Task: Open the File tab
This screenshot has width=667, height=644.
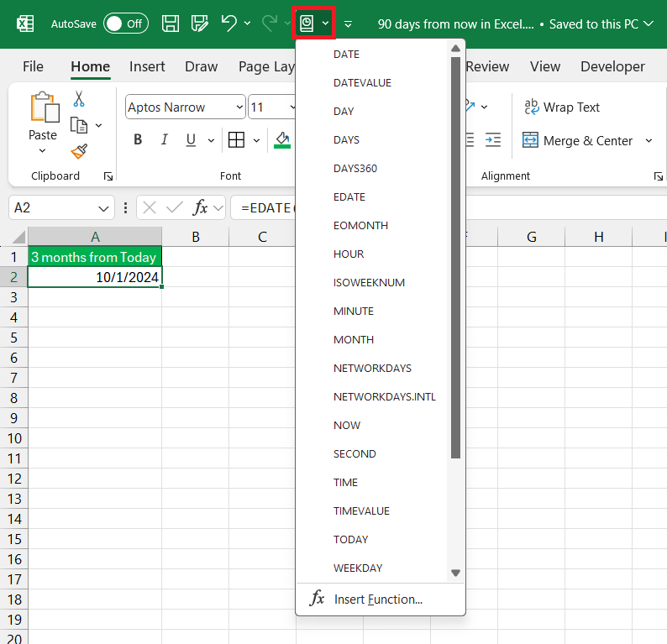Action: point(33,66)
